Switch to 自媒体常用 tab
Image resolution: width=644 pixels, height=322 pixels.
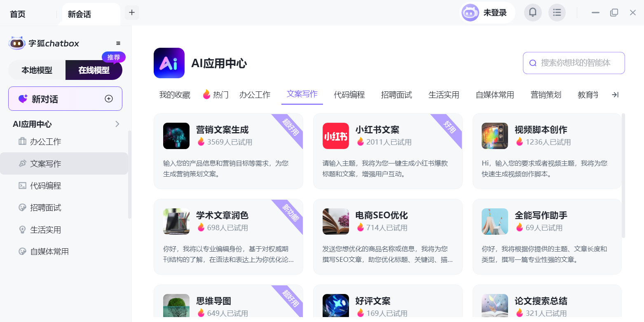[495, 95]
